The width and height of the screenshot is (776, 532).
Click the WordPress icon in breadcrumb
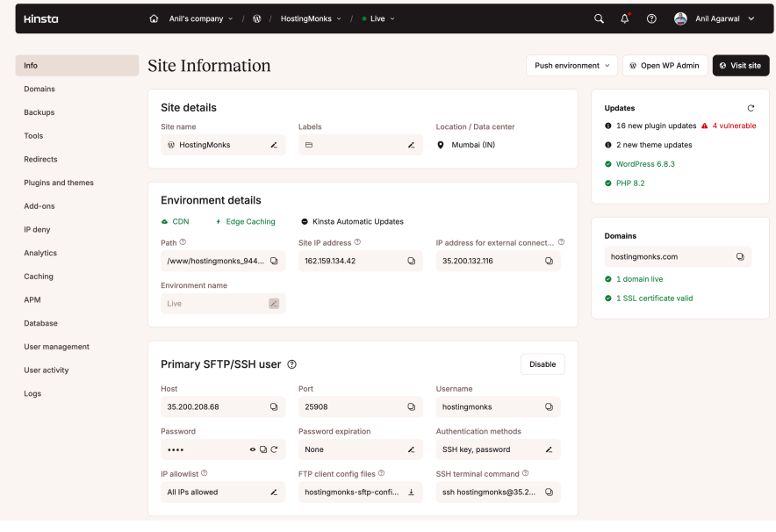pos(257,18)
